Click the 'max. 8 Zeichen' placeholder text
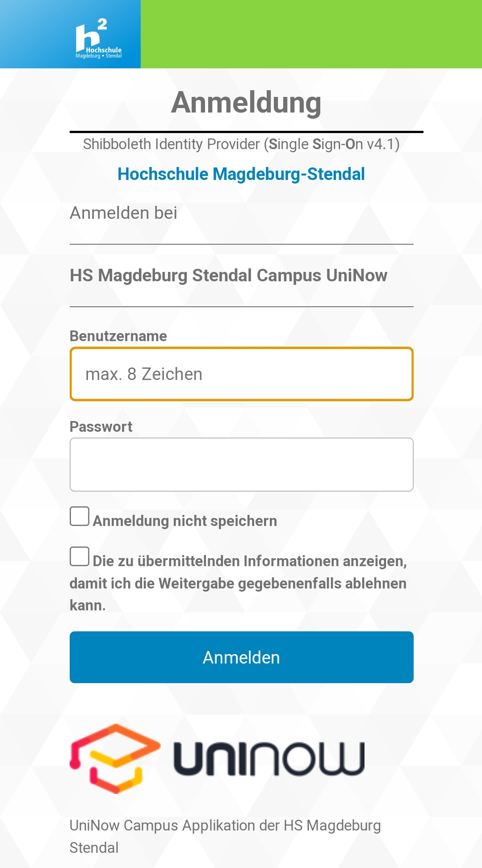 144,374
